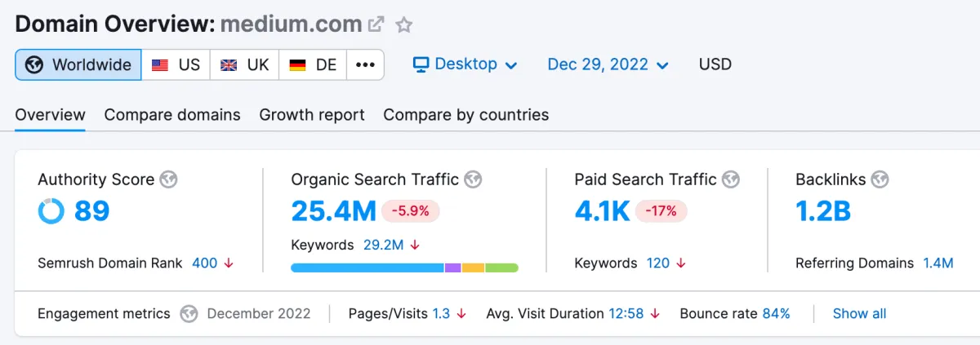
Task: Click globe icon beside Authority Score
Action: pos(169,179)
